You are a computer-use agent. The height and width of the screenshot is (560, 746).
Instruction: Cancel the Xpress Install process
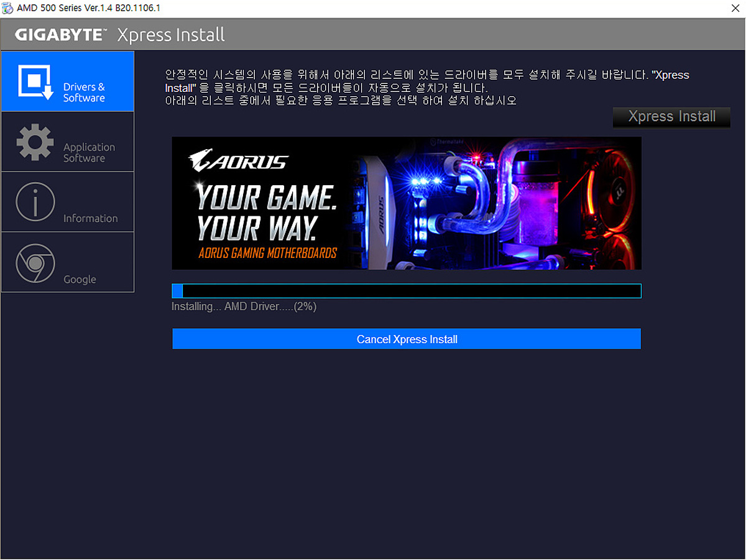pyautogui.click(x=407, y=339)
